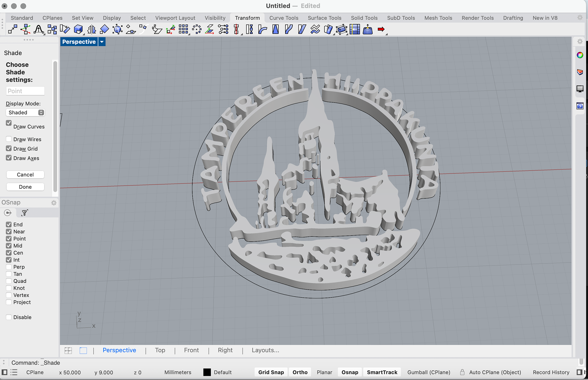This screenshot has width=588, height=380.
Task: Open the help panel icon
Action: pos(580,106)
